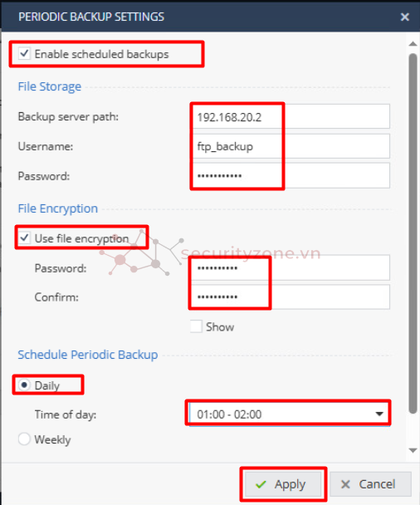Click the dropdown arrow beside 01:00 - 02:00

click(379, 414)
